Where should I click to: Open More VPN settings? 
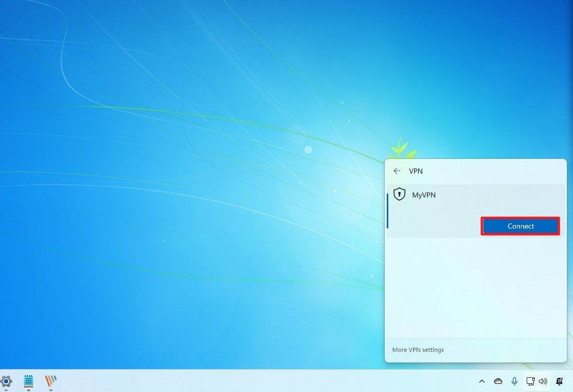tap(418, 350)
